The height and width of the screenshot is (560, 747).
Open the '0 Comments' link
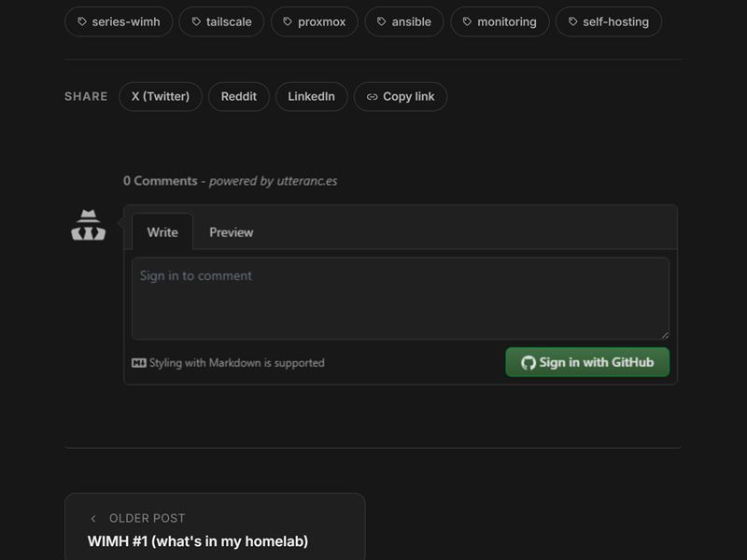[160, 181]
